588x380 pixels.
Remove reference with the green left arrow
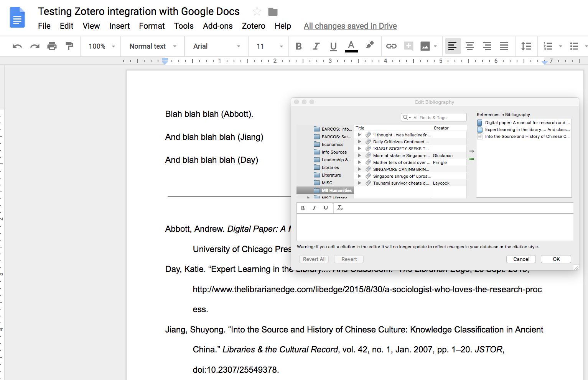[x=471, y=159]
